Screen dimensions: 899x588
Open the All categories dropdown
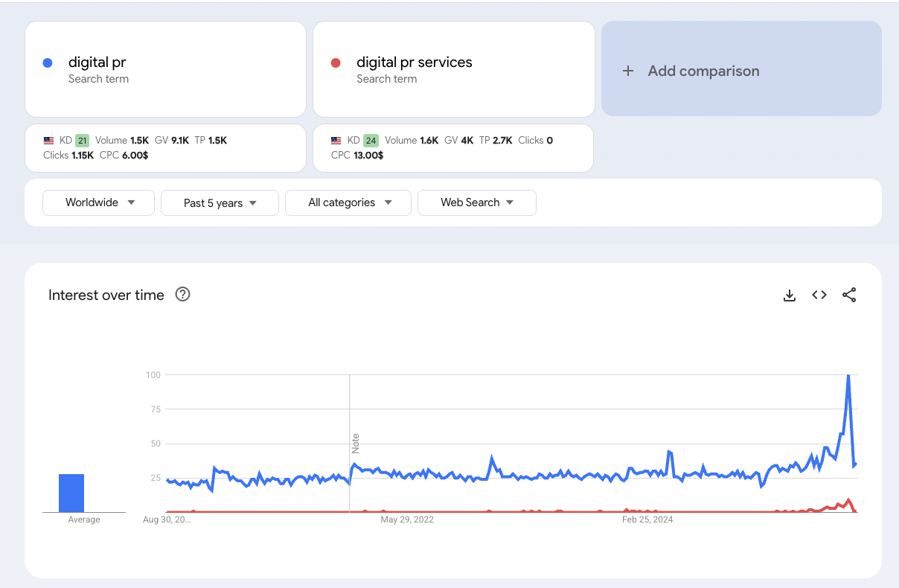(x=348, y=202)
